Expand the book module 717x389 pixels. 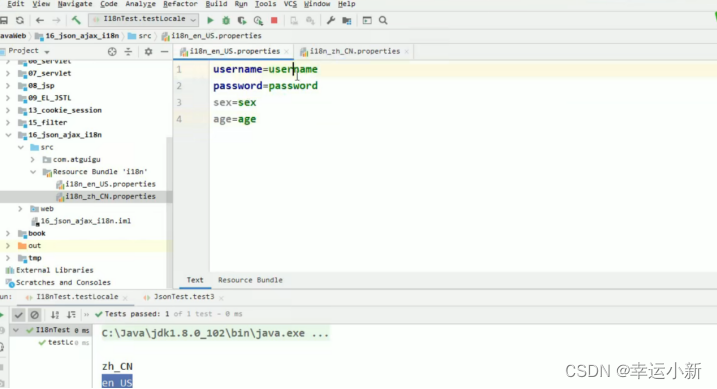pos(8,233)
